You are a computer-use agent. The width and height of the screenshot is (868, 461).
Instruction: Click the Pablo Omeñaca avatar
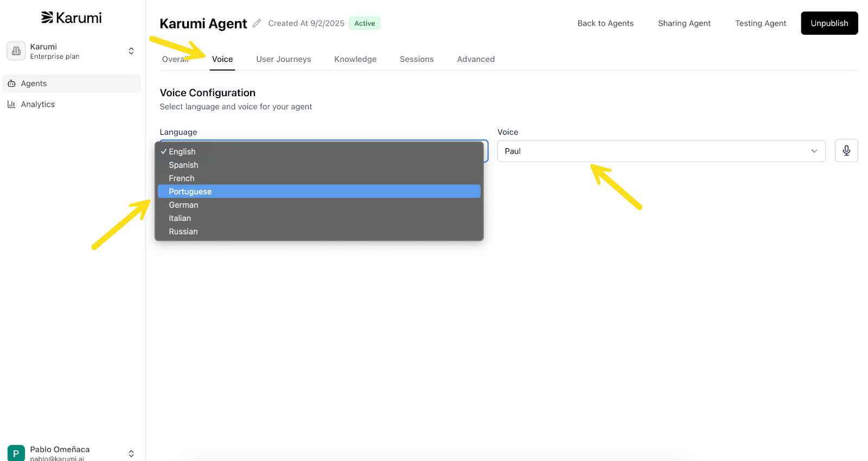click(x=16, y=453)
